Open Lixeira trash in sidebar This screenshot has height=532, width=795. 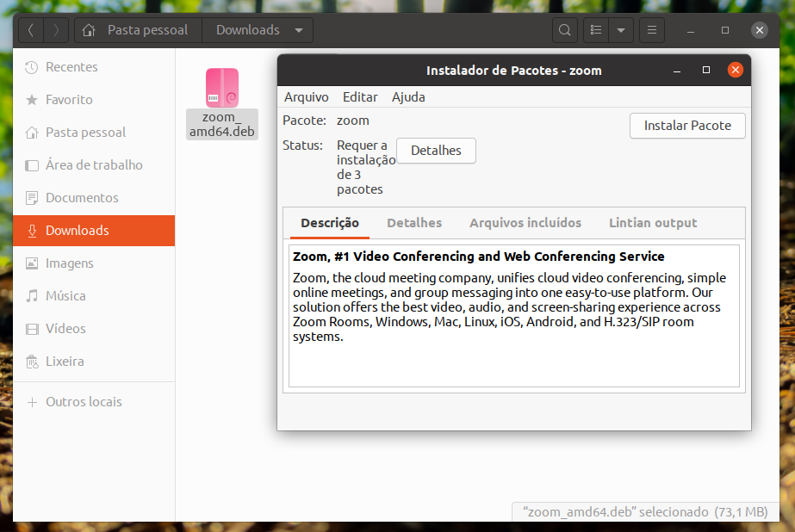pyautogui.click(x=94, y=362)
